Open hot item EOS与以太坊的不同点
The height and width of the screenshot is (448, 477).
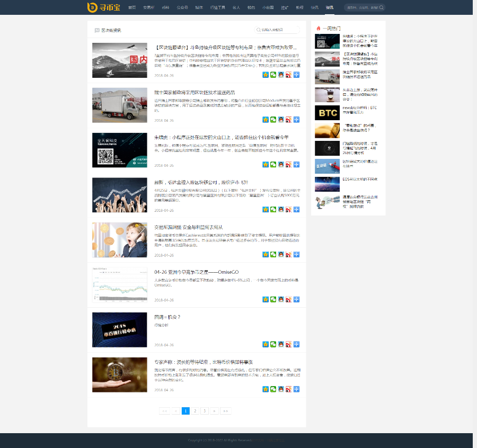(360, 180)
